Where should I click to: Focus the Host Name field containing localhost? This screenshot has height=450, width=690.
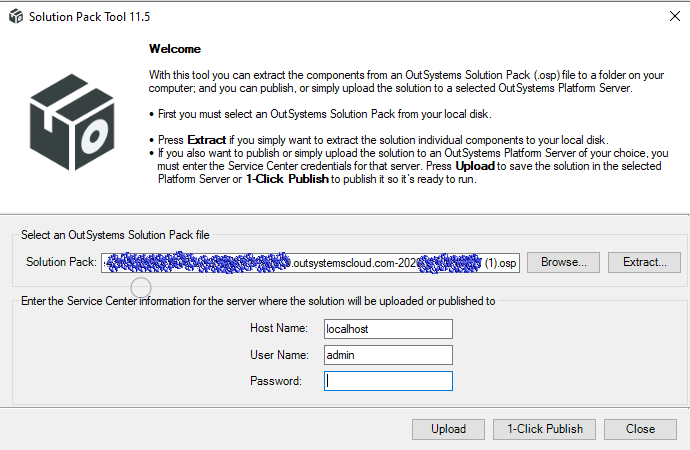coord(388,329)
